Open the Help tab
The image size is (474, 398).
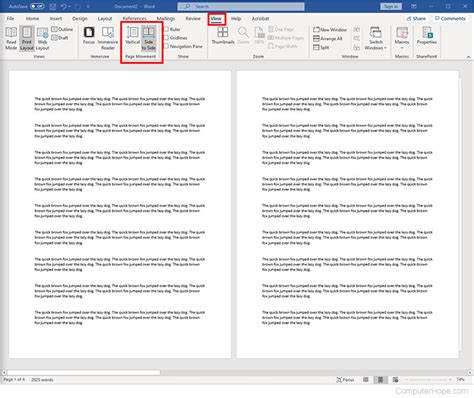236,19
